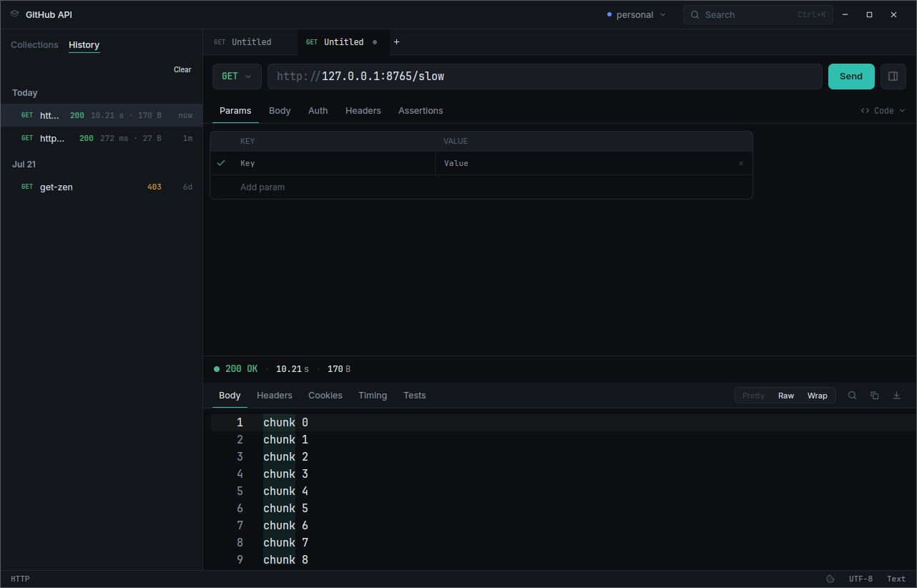The width and height of the screenshot is (917, 588).
Task: Switch to the Collections sidebar tab
Action: [x=34, y=45]
